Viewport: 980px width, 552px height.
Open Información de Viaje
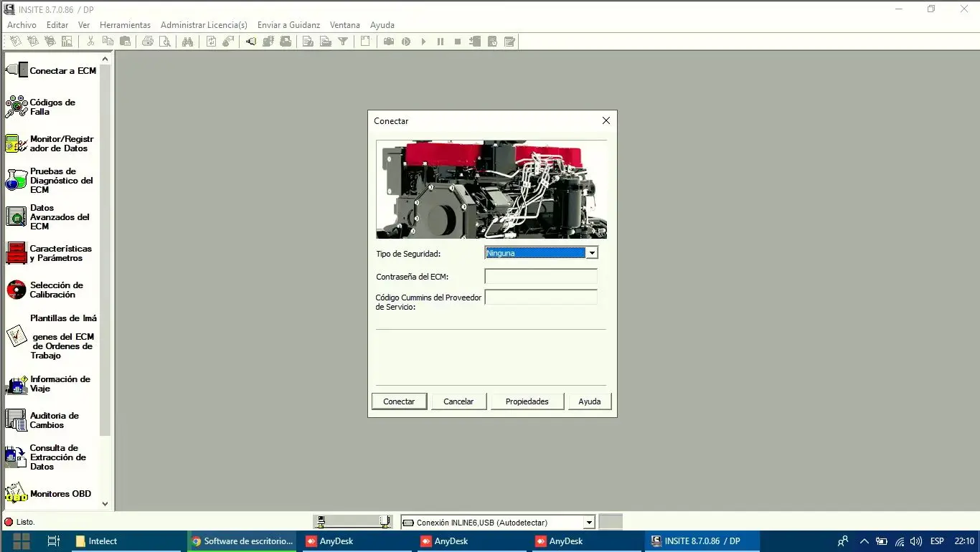(x=48, y=384)
